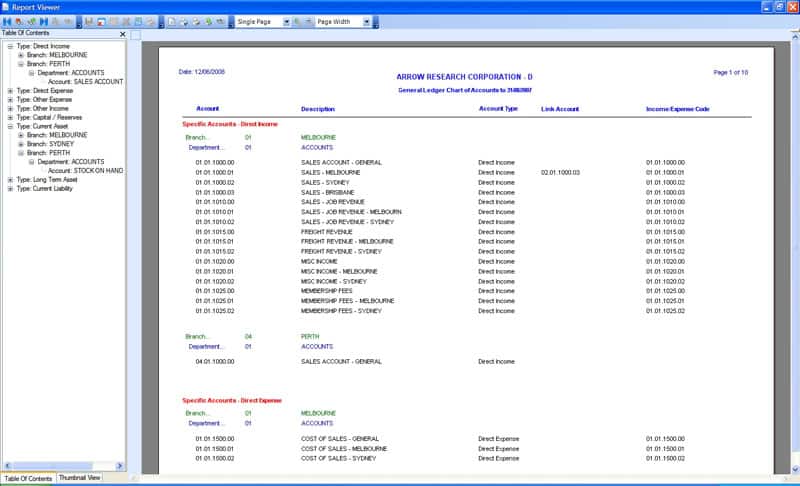The width and height of the screenshot is (800, 486).
Task: Click the Page 1 of 10 label
Action: [731, 72]
